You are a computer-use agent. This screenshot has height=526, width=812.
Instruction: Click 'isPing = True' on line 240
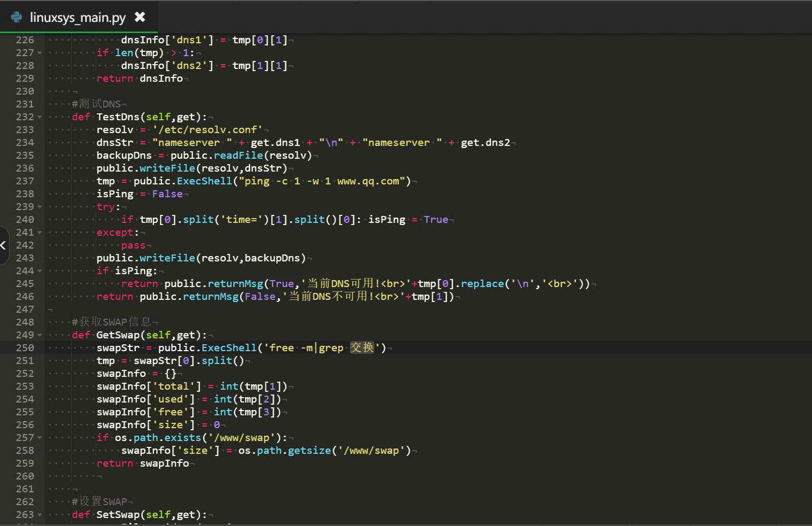pyautogui.click(x=408, y=220)
